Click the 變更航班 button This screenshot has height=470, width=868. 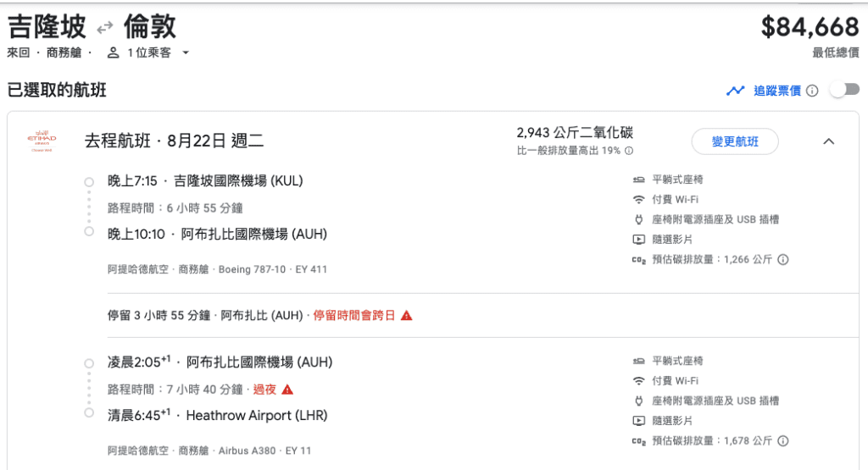tap(735, 141)
